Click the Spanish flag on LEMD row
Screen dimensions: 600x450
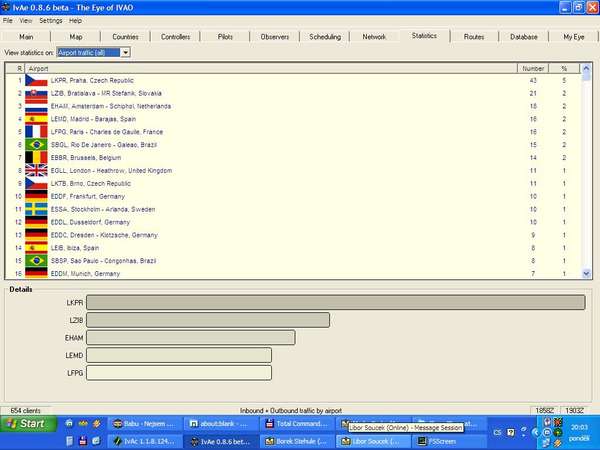[x=36, y=119]
